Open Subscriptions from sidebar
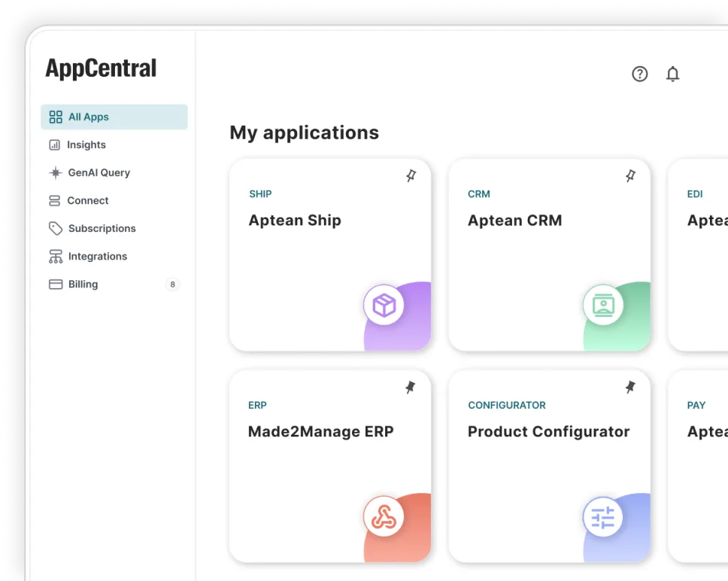The height and width of the screenshot is (581, 728). [x=114, y=229]
